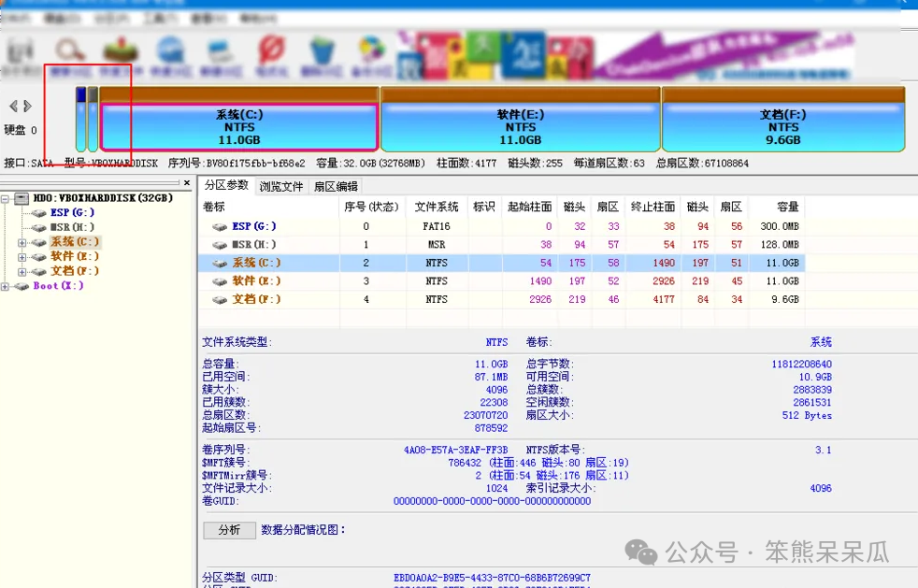918x588 pixels.
Task: Click the trash bin format icon
Action: coord(323,49)
